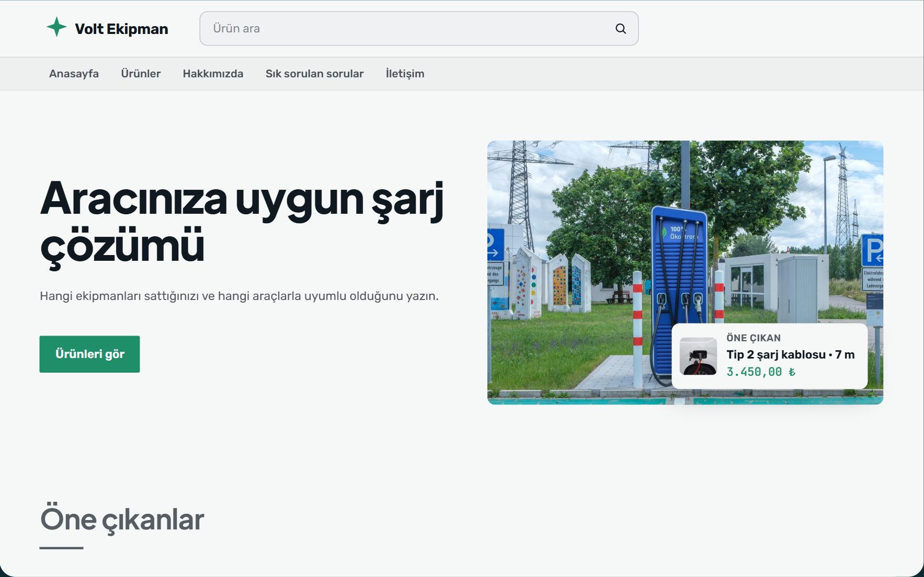The width and height of the screenshot is (924, 577).
Task: Click the "Ürünleri gör" button
Action: pos(89,354)
